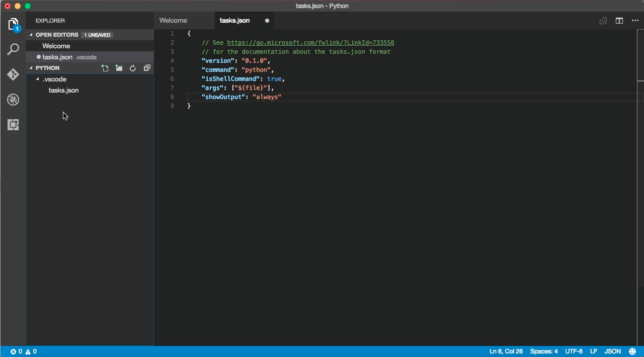
Task: Open Welcome from the Open Editors list
Action: click(90, 46)
